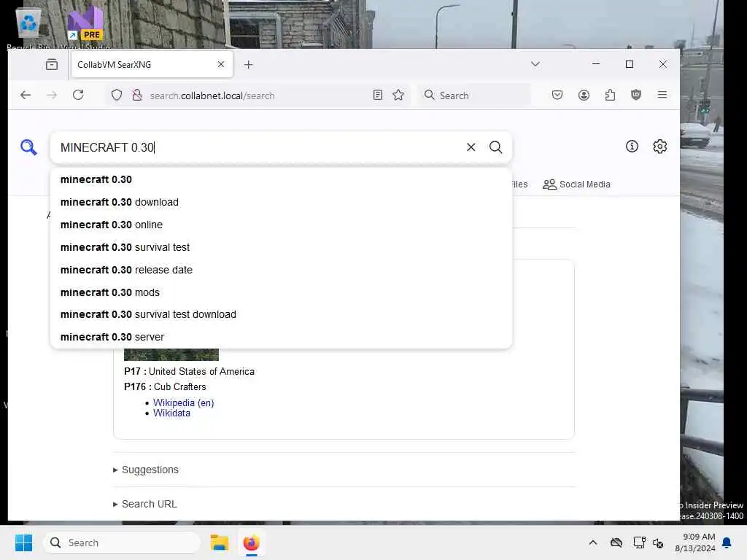Viewport: 747px width, 560px height.
Task: Open Firefox View tab icon
Action: pos(52,64)
